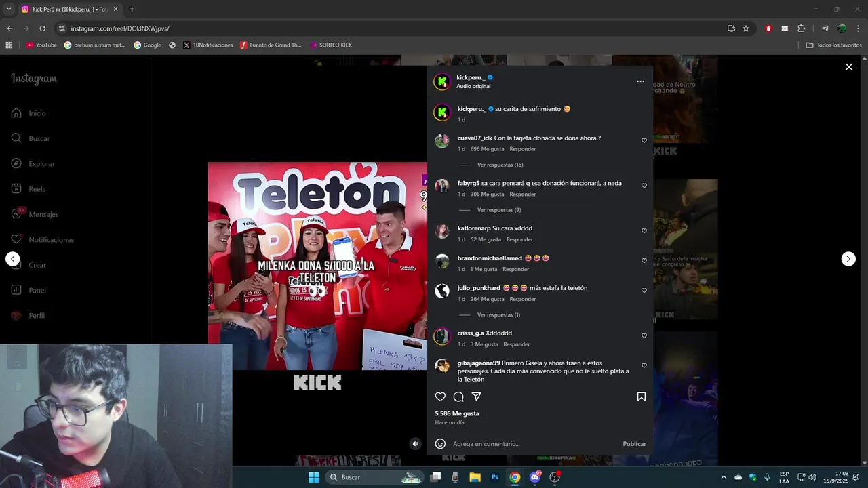Close the post viewer with X
Image resolution: width=868 pixels, height=488 pixels.
[x=848, y=67]
